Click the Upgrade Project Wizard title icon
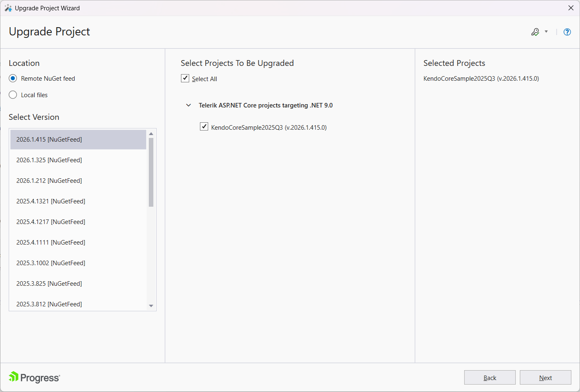Screen dimensions: 580x392 click(x=8, y=8)
